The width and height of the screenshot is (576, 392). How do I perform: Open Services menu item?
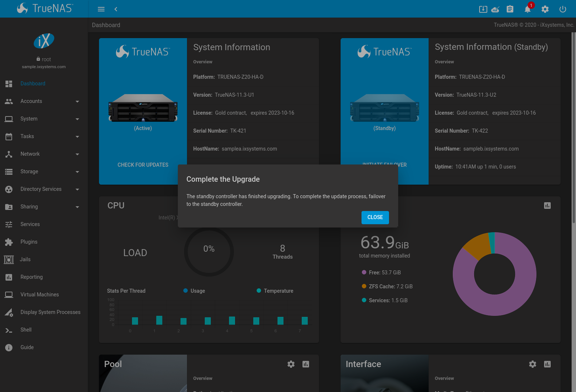pyautogui.click(x=44, y=224)
